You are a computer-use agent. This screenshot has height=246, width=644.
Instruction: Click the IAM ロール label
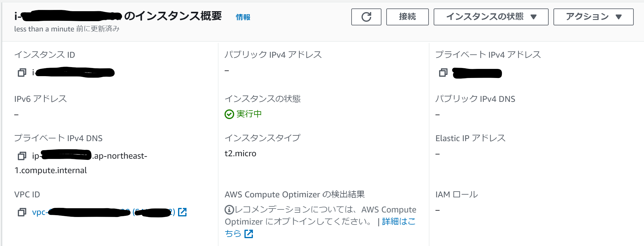(457, 194)
